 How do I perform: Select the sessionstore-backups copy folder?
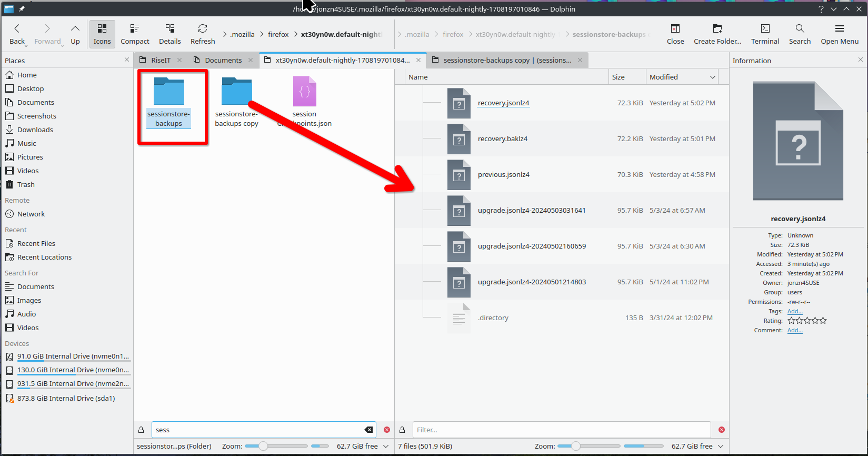[x=236, y=103]
